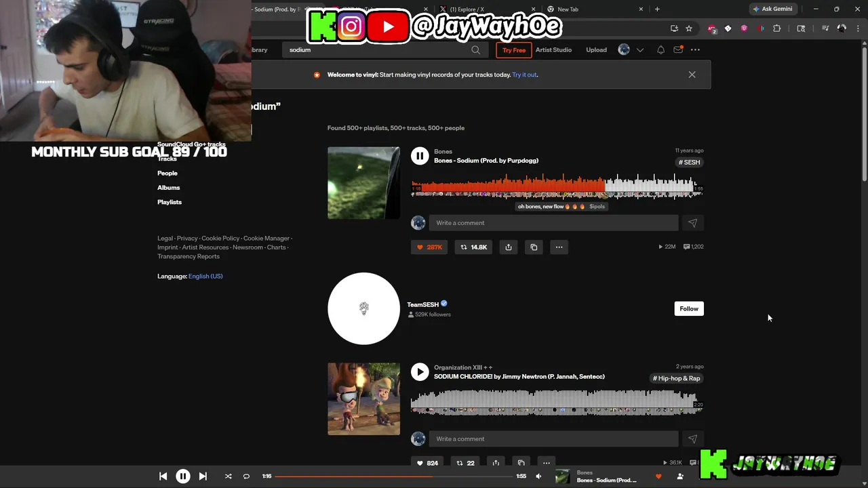
Task: Click comment field under SODIUM CHLORIDE!
Action: click(553, 439)
